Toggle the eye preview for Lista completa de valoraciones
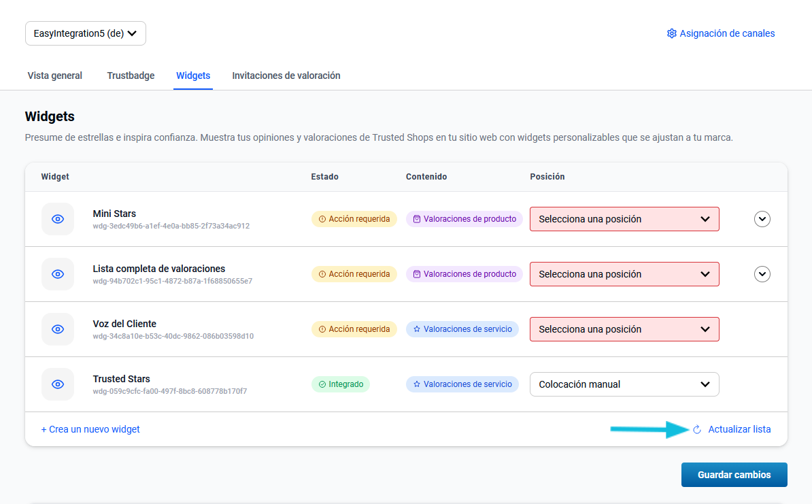The image size is (812, 504). (58, 274)
